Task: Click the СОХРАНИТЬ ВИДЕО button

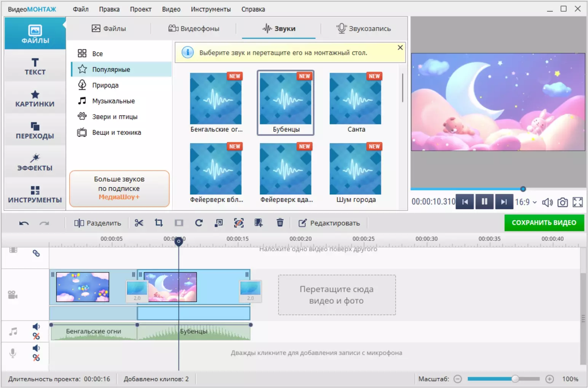Action: pos(544,223)
